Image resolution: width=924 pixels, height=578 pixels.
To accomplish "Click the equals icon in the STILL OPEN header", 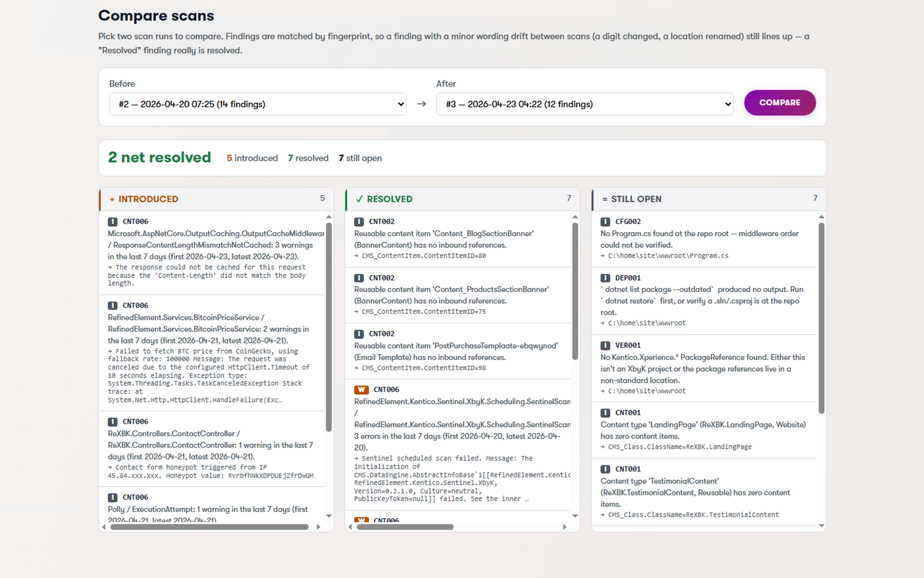I will [x=604, y=199].
